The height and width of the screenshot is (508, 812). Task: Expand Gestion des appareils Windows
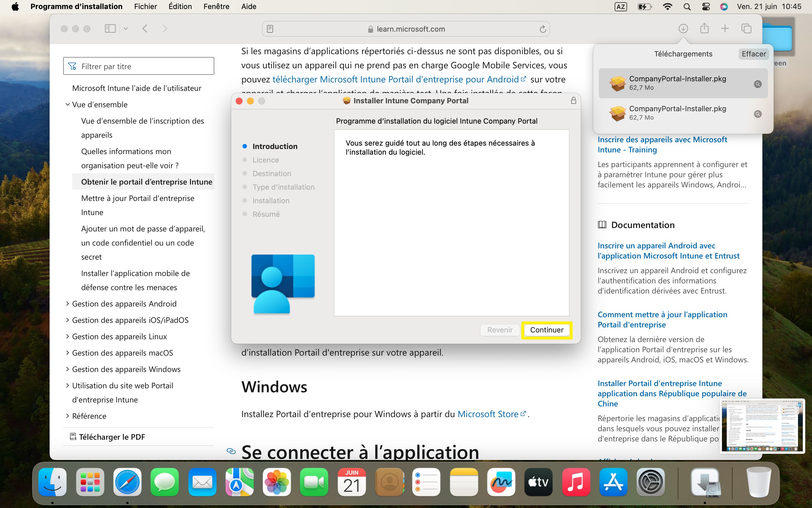[x=67, y=369]
